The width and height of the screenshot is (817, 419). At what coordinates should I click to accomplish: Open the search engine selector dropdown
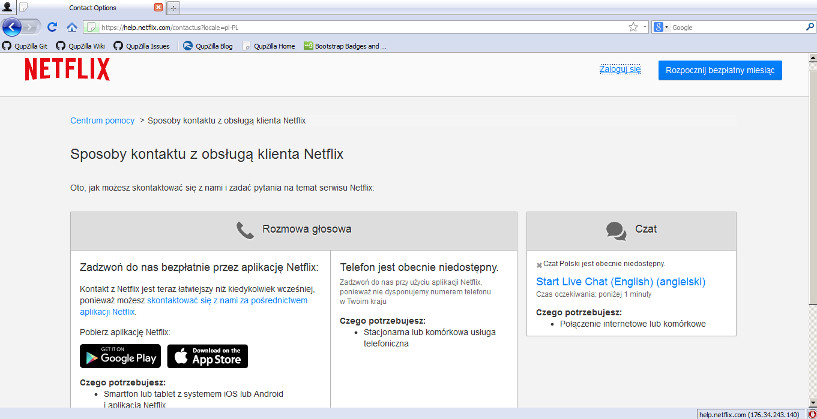pos(662,27)
